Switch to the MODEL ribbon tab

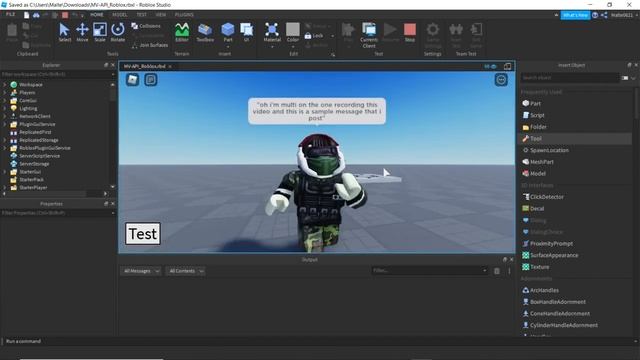click(x=120, y=15)
